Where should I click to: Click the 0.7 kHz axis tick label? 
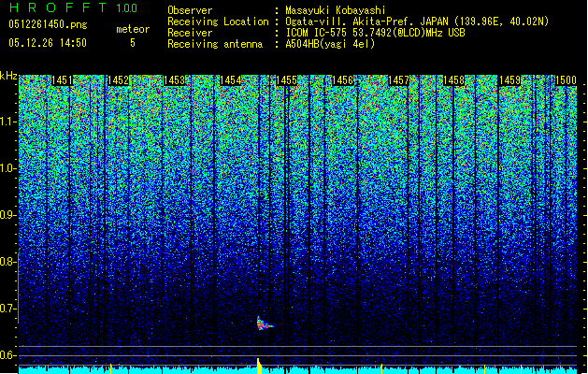point(7,309)
